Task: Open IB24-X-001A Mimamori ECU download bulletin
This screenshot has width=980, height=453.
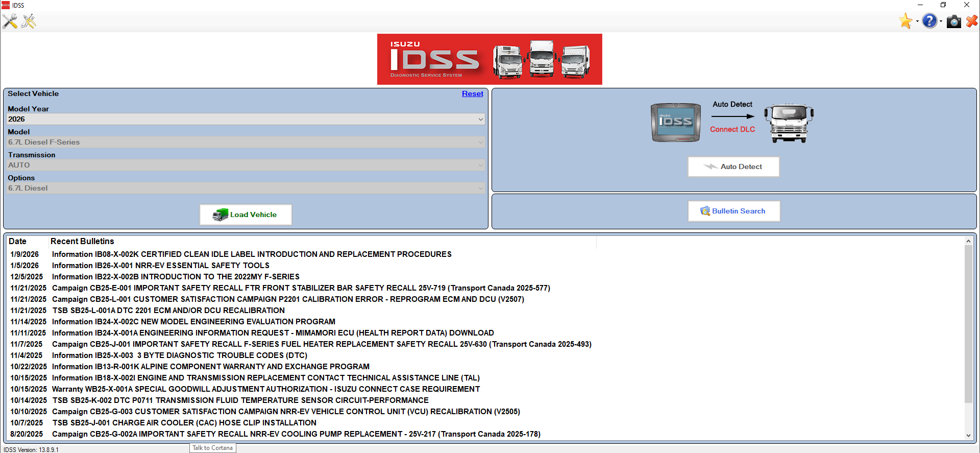Action: [x=273, y=333]
